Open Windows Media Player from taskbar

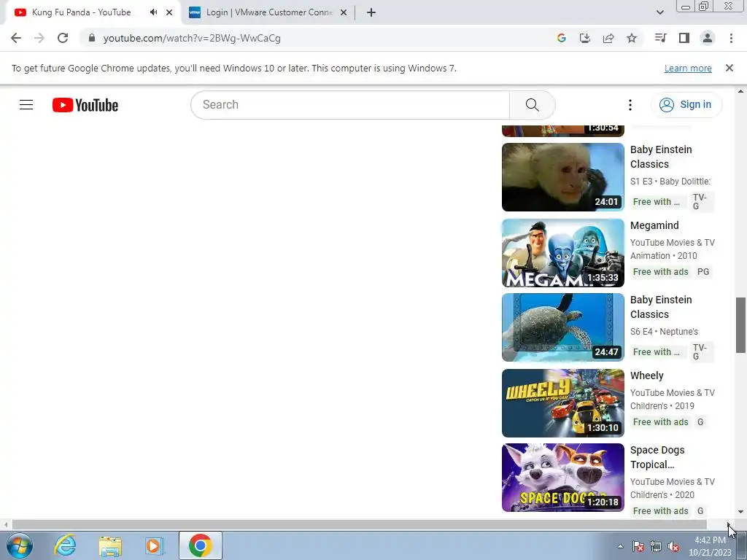click(x=154, y=545)
